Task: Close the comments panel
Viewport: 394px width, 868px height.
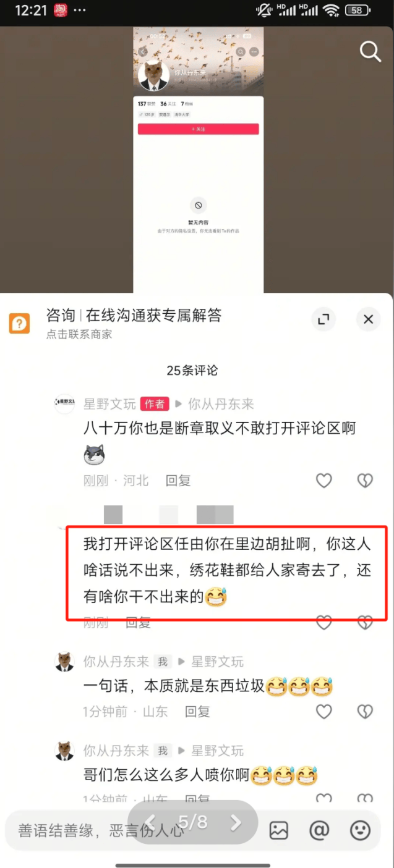Action: (368, 319)
